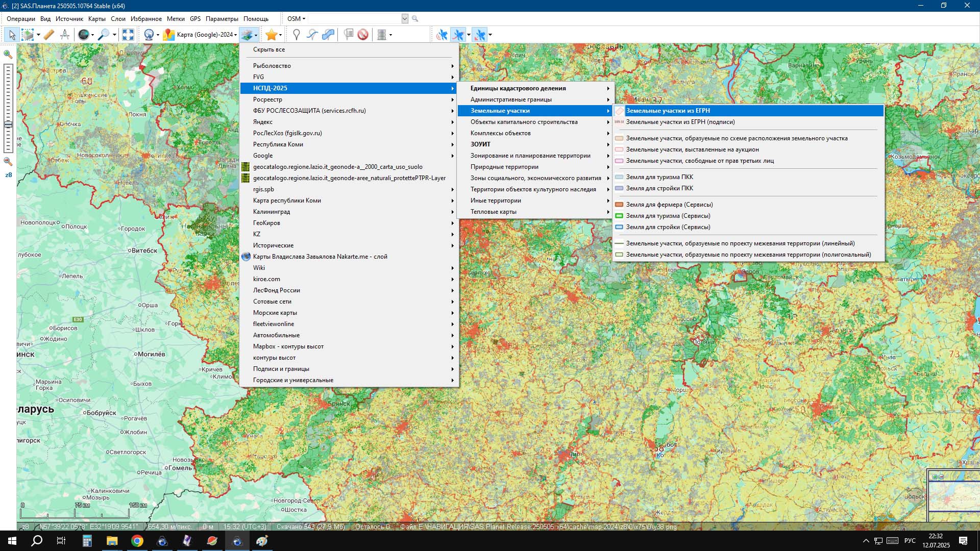Click the red hide-all-marks icon
Viewport: 980px width, 551px height.
point(363,35)
